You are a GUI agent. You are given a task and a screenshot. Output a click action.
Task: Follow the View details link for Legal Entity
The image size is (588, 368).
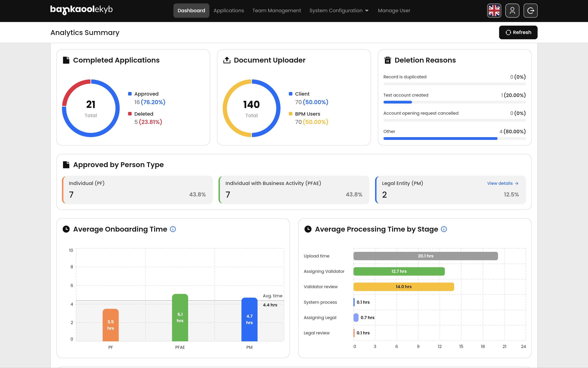502,183
